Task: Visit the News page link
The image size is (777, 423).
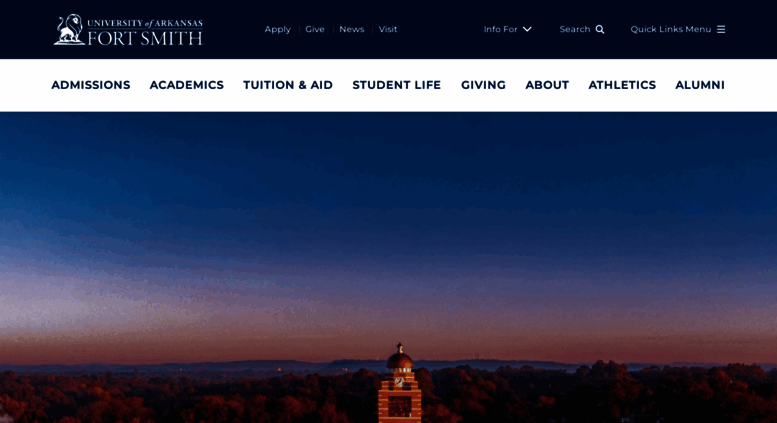Action: click(351, 29)
